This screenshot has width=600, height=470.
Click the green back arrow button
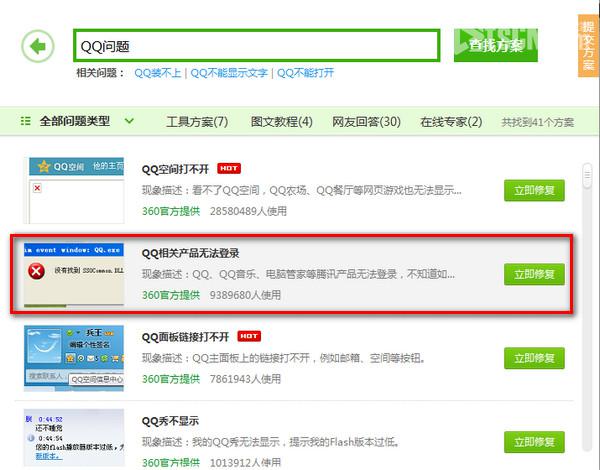(x=38, y=46)
